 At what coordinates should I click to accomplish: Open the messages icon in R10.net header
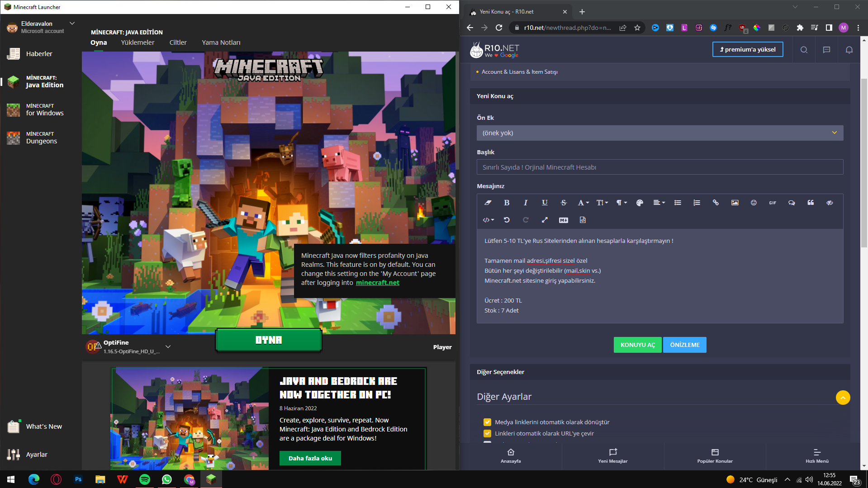pos(826,50)
